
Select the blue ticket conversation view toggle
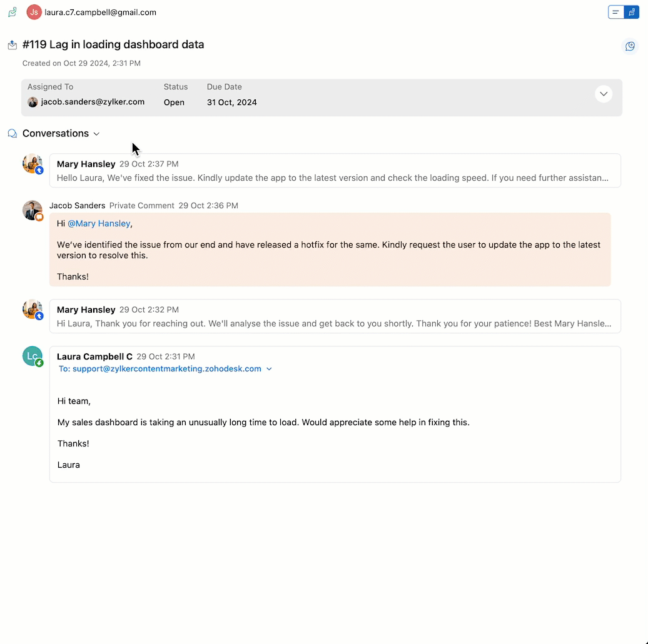point(632,12)
